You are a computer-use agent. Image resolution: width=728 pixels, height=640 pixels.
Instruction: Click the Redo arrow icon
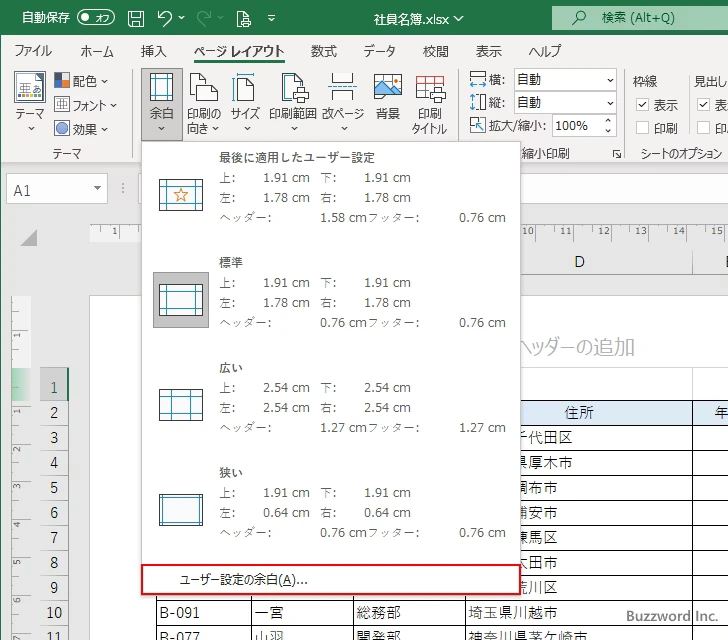[x=204, y=18]
